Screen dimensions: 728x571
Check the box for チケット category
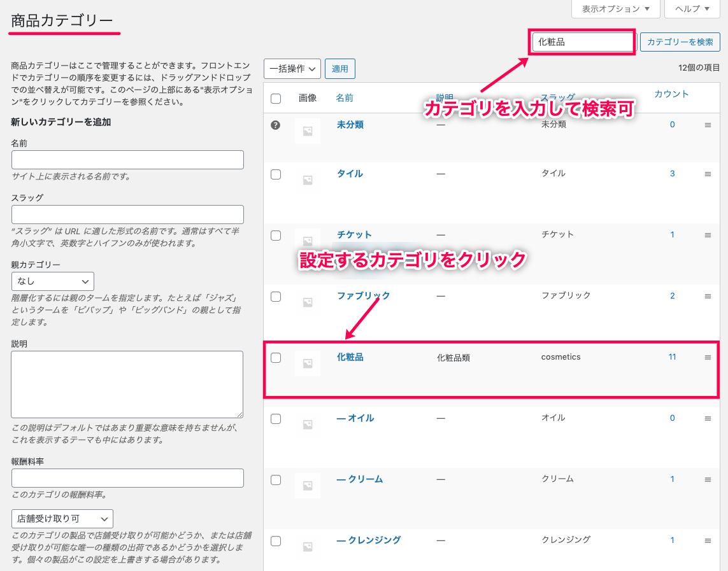[276, 236]
